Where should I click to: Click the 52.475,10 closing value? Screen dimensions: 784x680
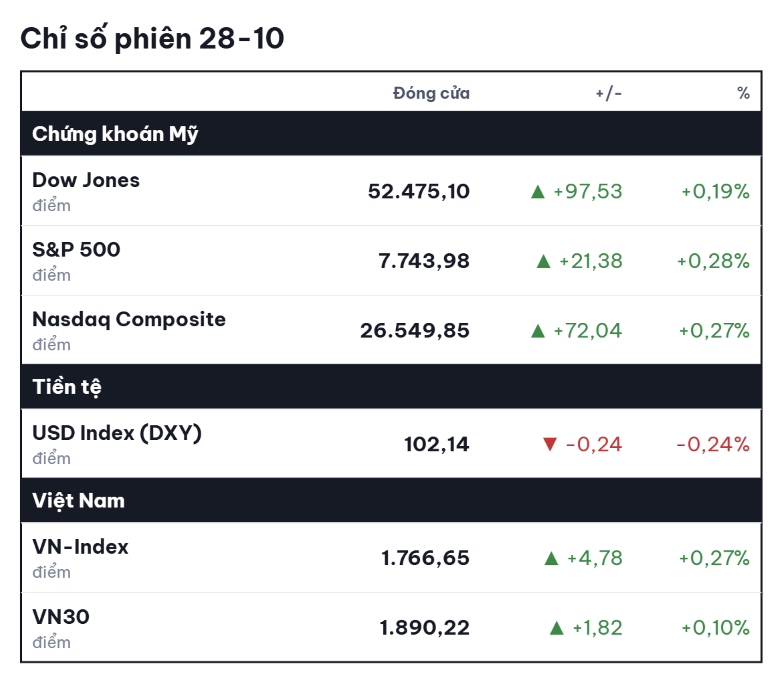click(x=419, y=192)
